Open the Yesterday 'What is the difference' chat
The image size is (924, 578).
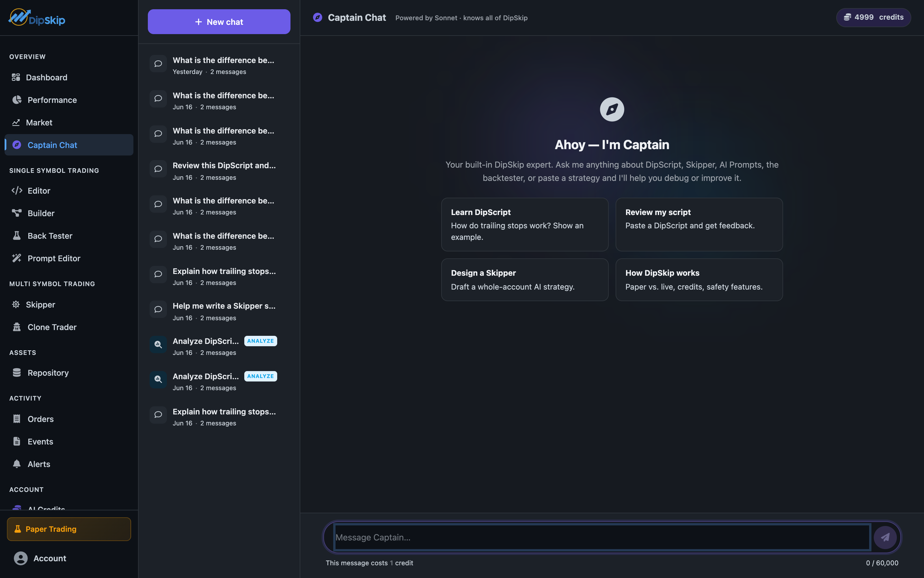(219, 66)
